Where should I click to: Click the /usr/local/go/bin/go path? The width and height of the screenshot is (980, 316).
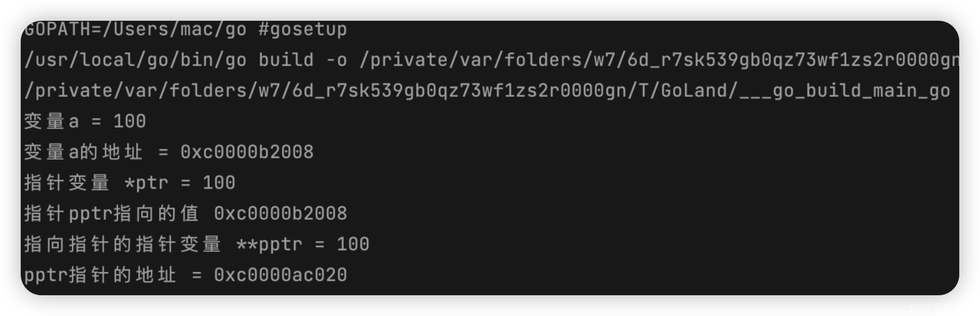pyautogui.click(x=135, y=60)
